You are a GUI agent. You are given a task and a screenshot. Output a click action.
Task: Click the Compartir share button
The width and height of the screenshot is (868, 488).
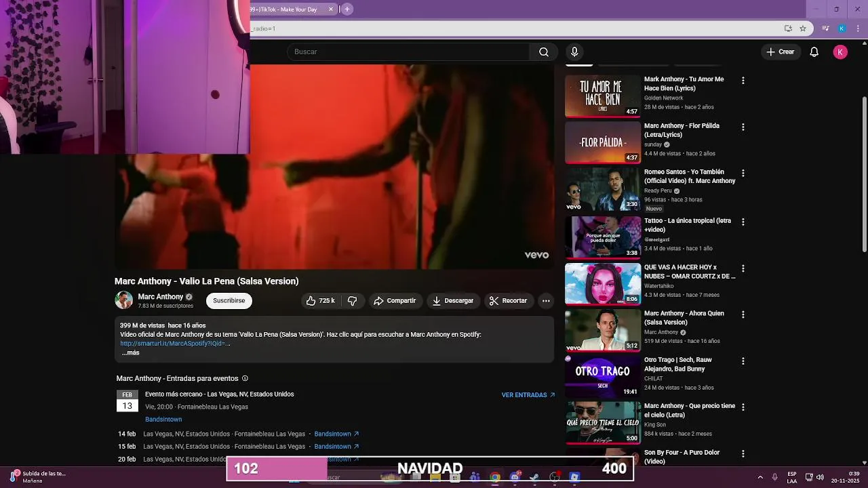(x=395, y=301)
